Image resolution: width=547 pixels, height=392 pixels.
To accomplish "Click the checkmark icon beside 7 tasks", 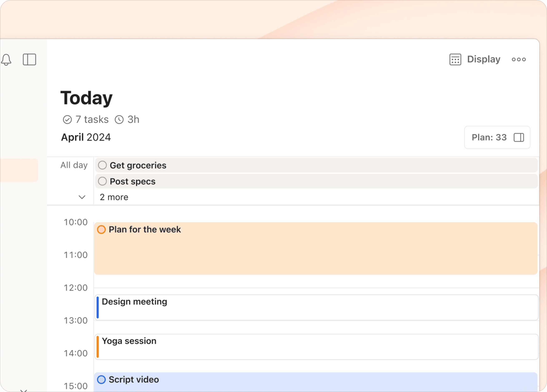I will [x=67, y=120].
